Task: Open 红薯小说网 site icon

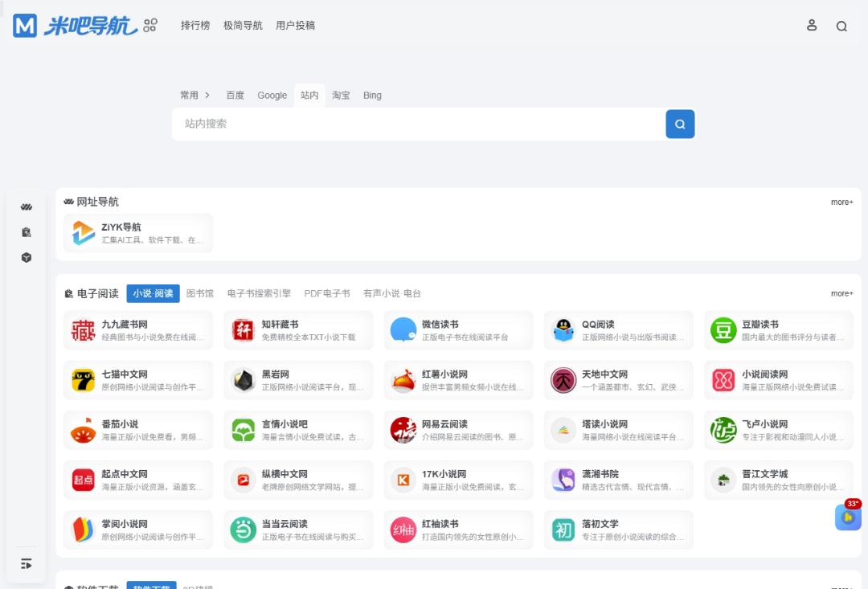Action: coord(403,380)
